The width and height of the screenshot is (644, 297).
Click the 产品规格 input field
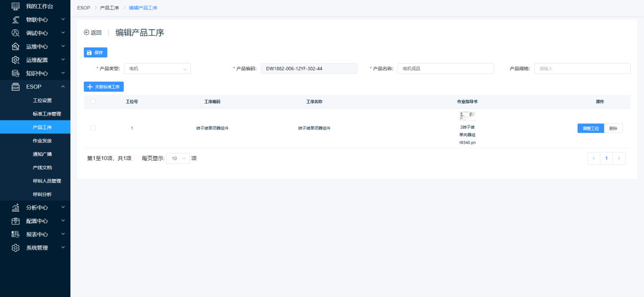pos(582,69)
